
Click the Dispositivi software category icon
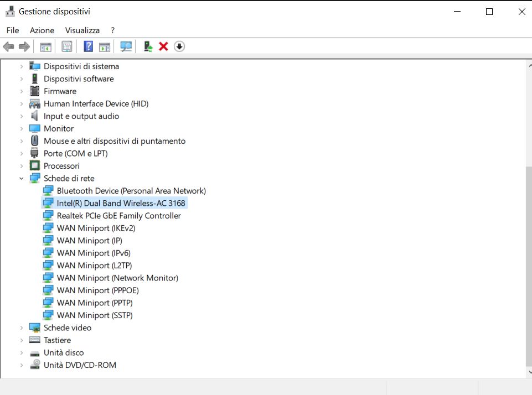(35, 79)
